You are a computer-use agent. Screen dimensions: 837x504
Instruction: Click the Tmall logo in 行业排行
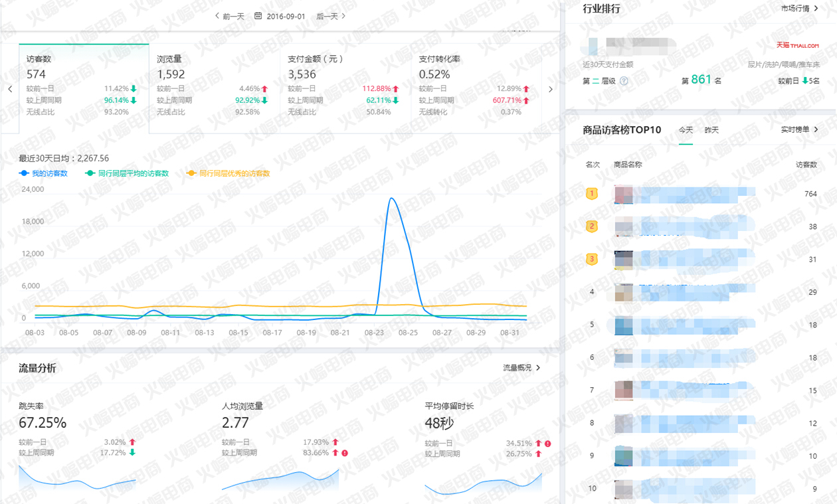tap(797, 45)
